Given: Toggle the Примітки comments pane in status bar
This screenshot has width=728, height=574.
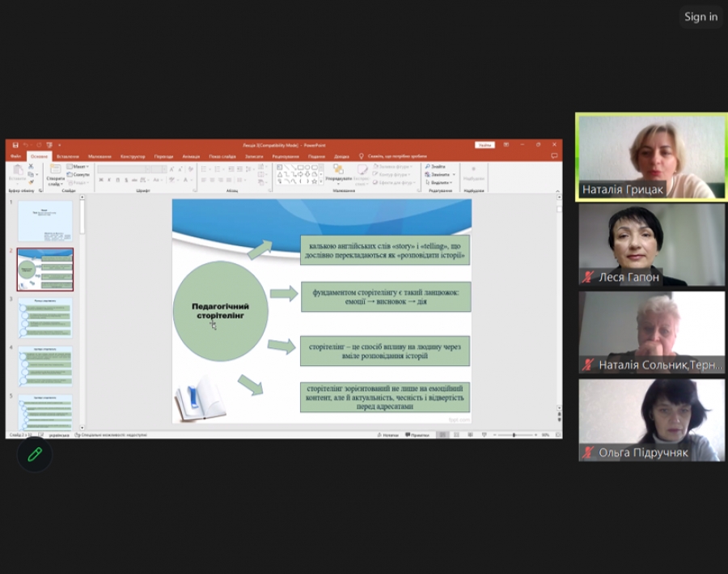Looking at the screenshot, I should [418, 435].
